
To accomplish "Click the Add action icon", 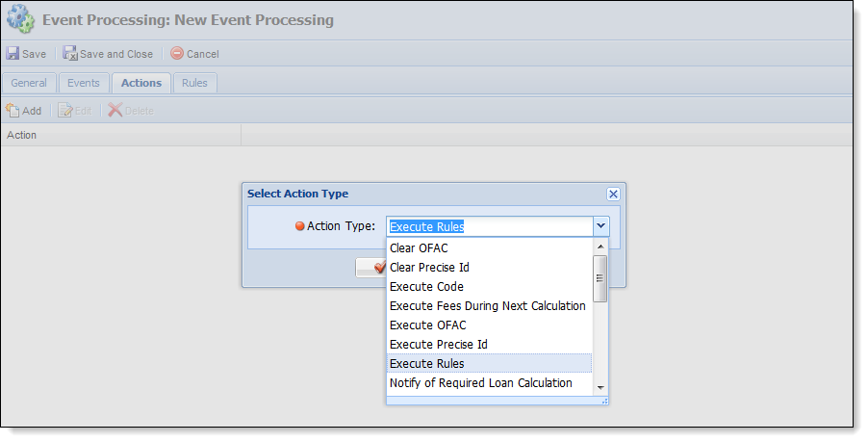I will point(13,110).
